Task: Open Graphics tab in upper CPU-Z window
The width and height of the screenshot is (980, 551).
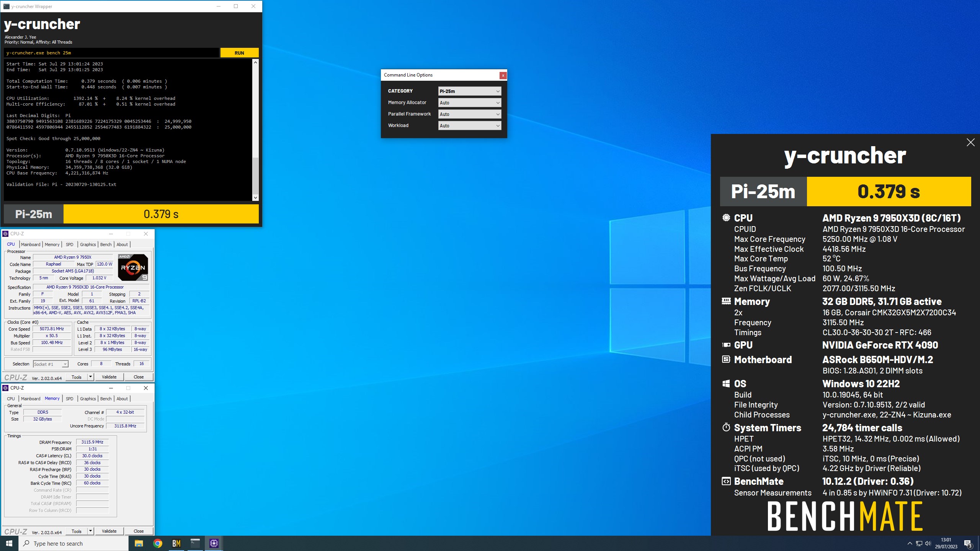Action: 88,245
